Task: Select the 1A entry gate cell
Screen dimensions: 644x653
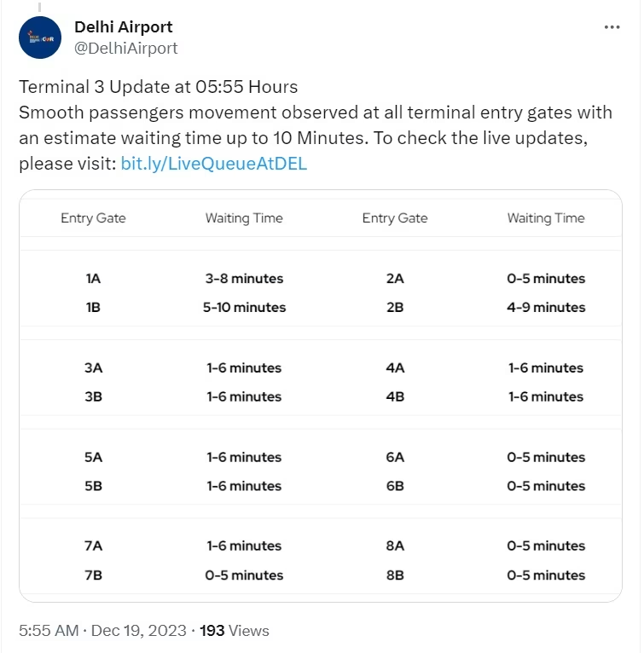Action: [93, 279]
